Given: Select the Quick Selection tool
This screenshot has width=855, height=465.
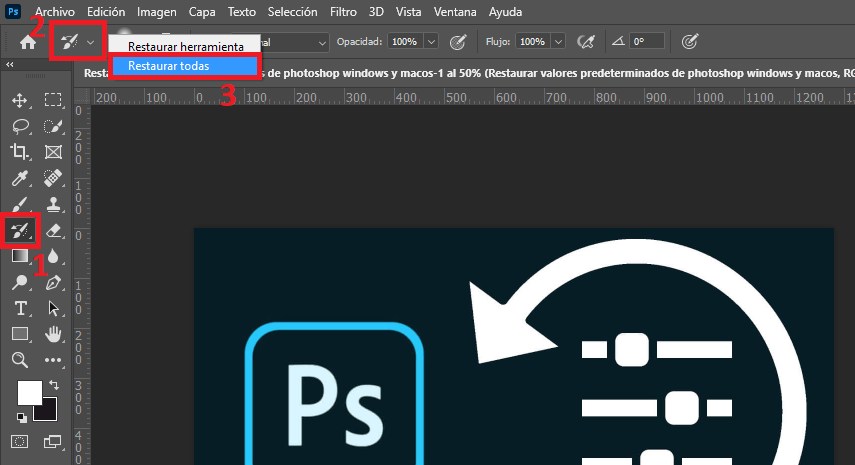Looking at the screenshot, I should coord(53,126).
